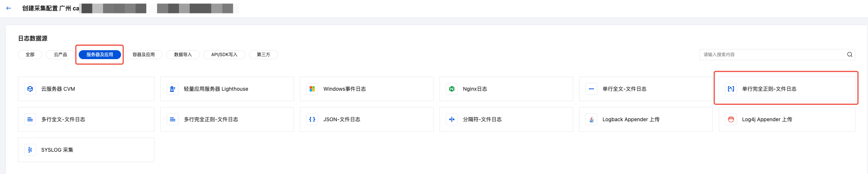868x174 pixels.
Task: Select the 云产品 filter tab
Action: 61,55
